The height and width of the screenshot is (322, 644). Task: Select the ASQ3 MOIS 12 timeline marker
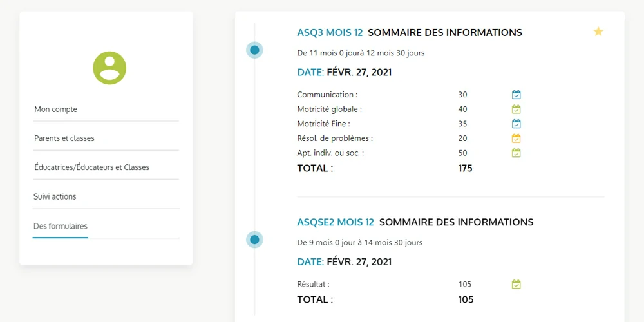[254, 50]
